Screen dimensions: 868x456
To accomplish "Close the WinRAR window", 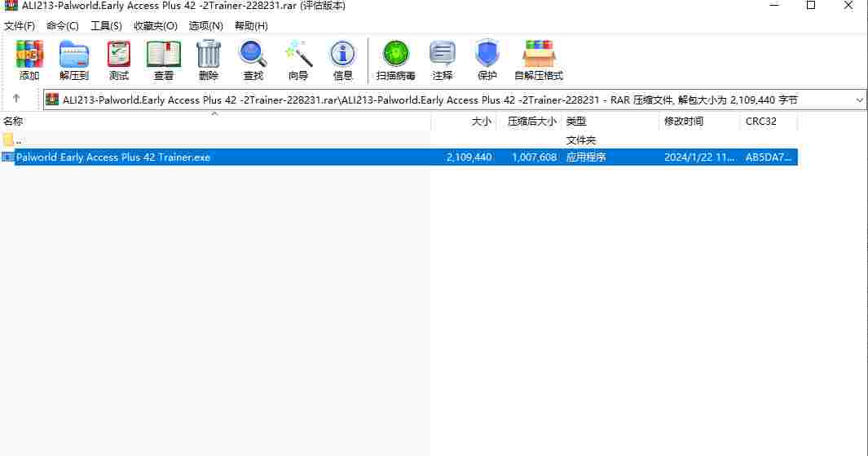I will point(848,6).
